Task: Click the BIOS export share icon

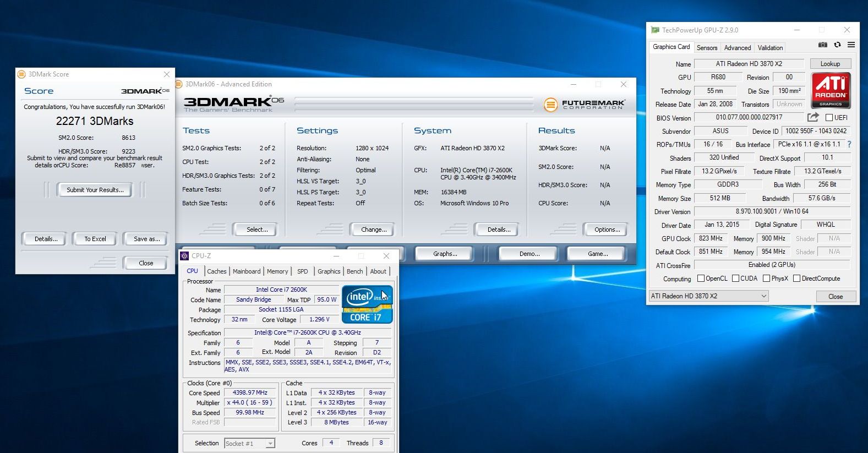Action: pos(813,117)
